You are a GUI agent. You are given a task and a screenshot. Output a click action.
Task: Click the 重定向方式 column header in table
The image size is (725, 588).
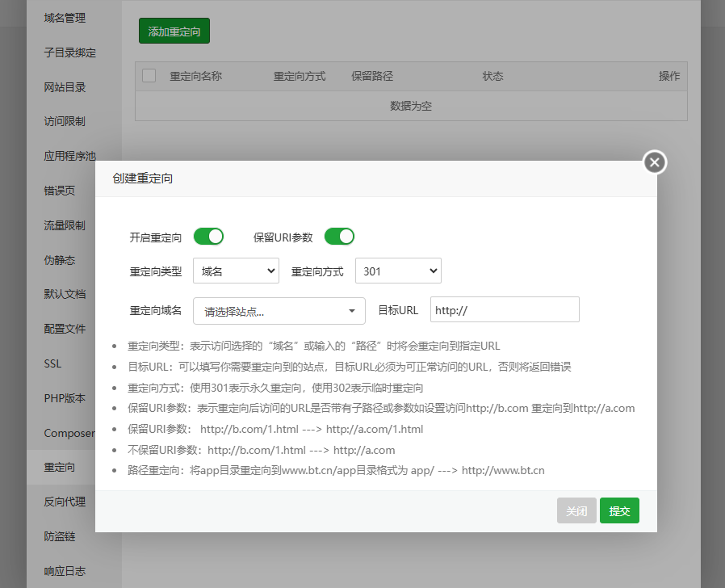pyautogui.click(x=300, y=76)
